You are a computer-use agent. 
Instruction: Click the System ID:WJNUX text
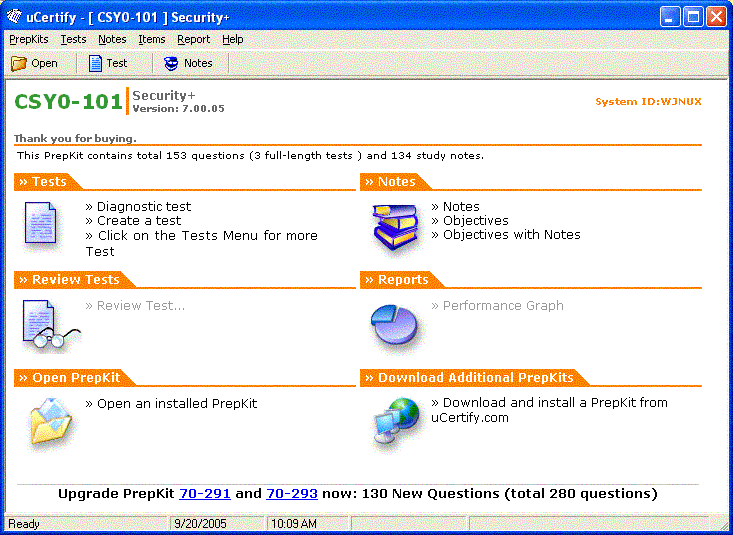click(648, 101)
